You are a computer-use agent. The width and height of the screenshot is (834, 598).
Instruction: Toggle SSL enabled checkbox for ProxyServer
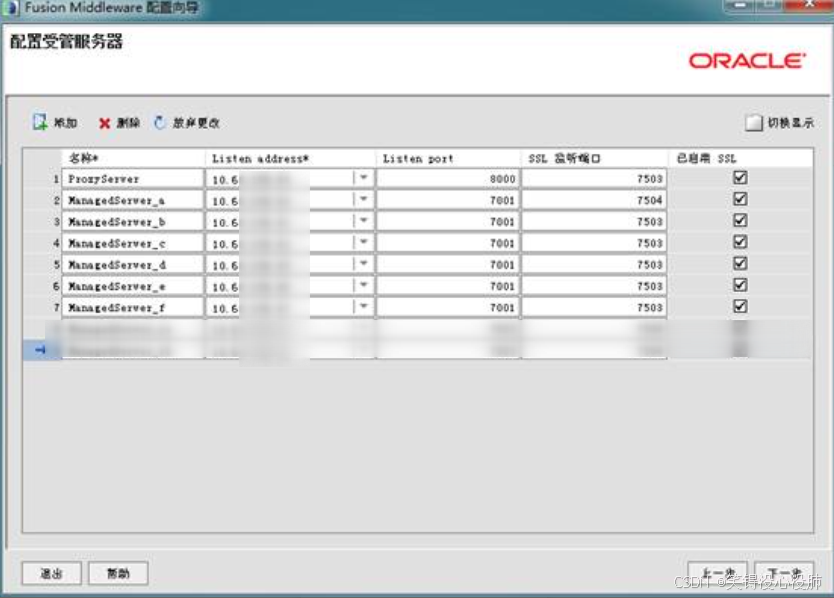click(740, 178)
